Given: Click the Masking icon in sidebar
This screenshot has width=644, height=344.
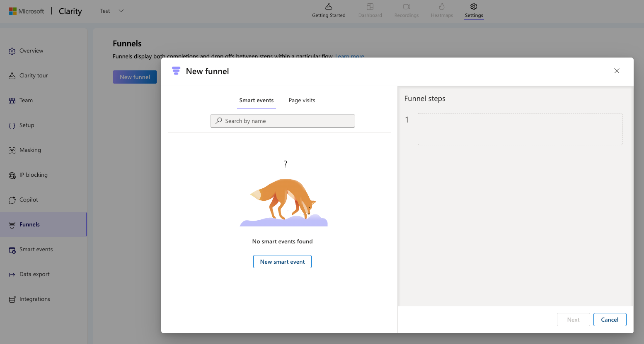Looking at the screenshot, I should pos(12,150).
